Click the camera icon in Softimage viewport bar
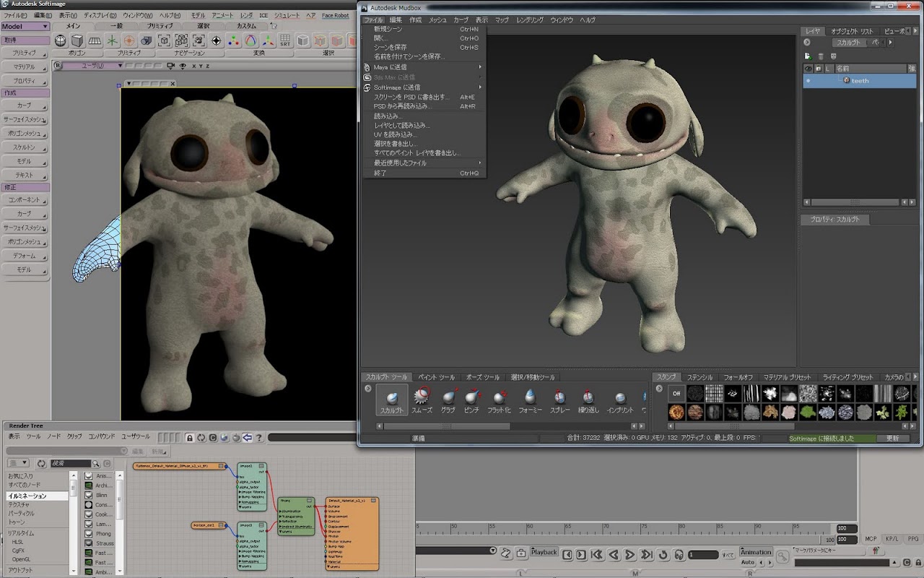Image resolution: width=924 pixels, height=578 pixels. pos(172,66)
